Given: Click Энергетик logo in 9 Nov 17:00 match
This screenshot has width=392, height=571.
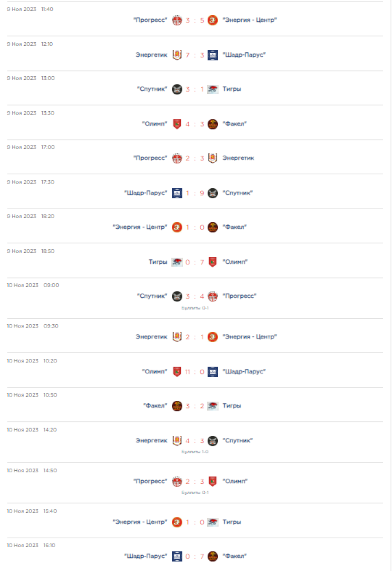Looking at the screenshot, I should 213,158.
